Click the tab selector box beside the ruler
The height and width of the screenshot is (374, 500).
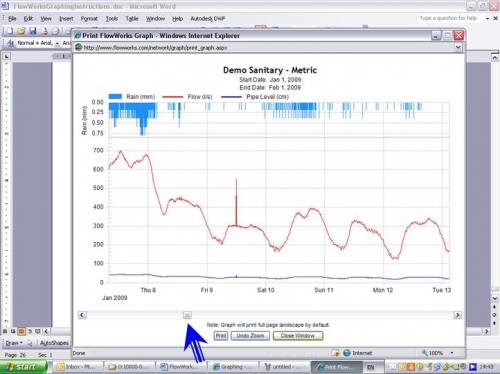pyautogui.click(x=6, y=56)
